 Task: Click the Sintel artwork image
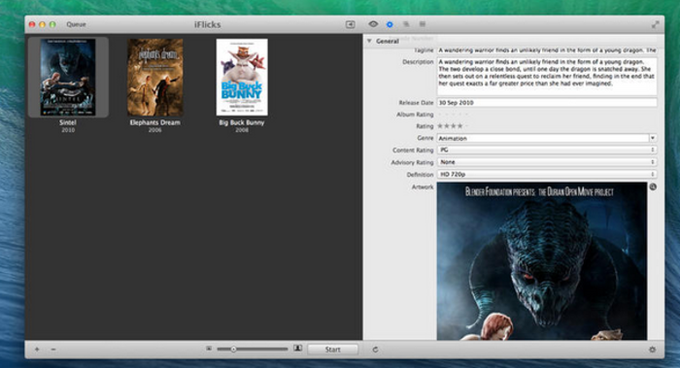click(542, 261)
